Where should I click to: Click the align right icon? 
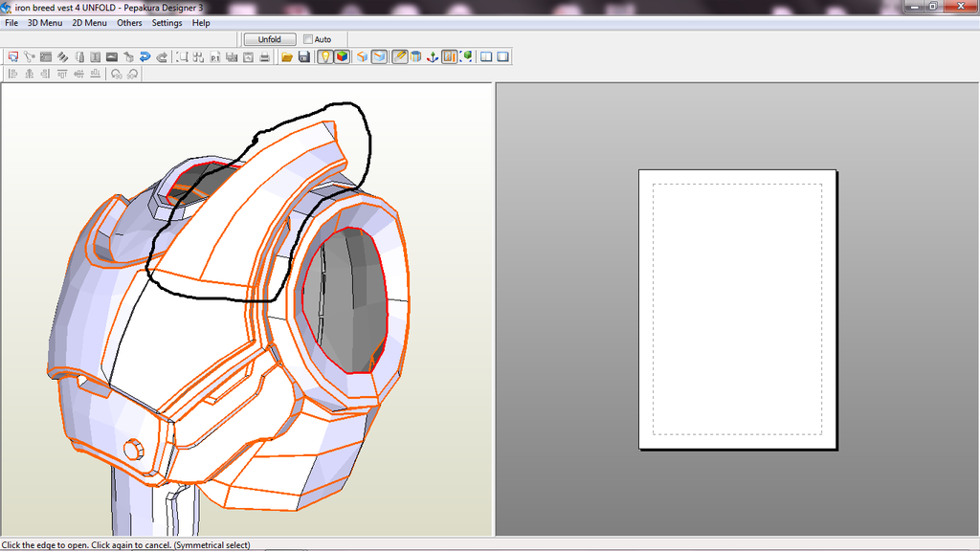[46, 74]
